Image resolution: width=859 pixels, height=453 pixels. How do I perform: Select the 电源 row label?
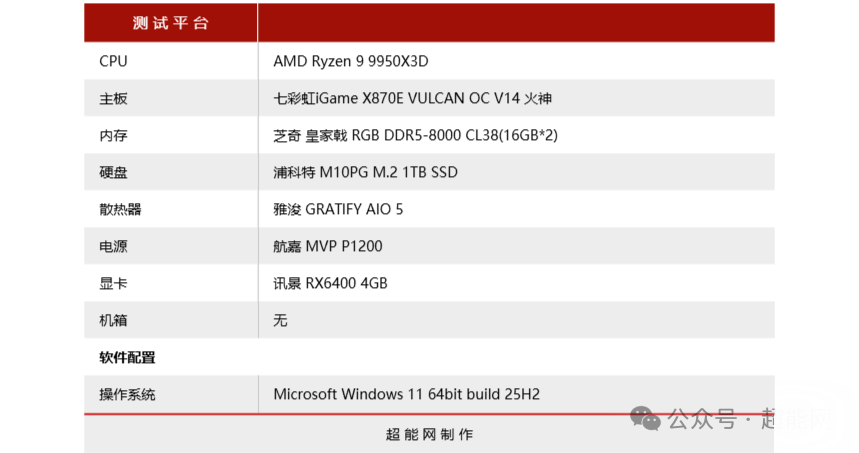tap(113, 246)
